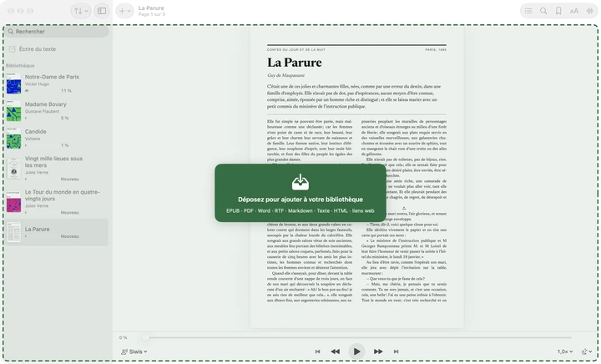Start playback with the play button
This screenshot has height=364, width=601.
[x=356, y=351]
